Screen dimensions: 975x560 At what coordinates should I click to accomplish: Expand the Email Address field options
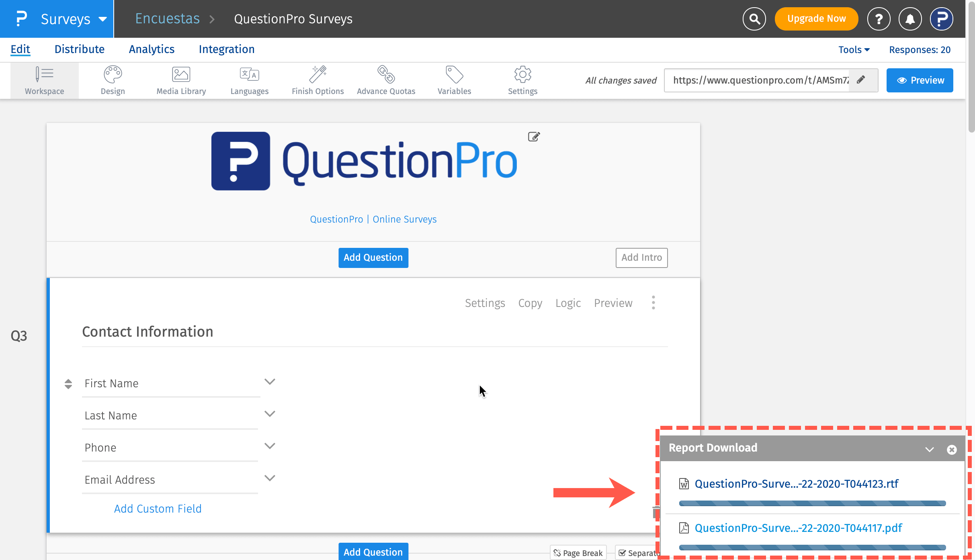270,478
